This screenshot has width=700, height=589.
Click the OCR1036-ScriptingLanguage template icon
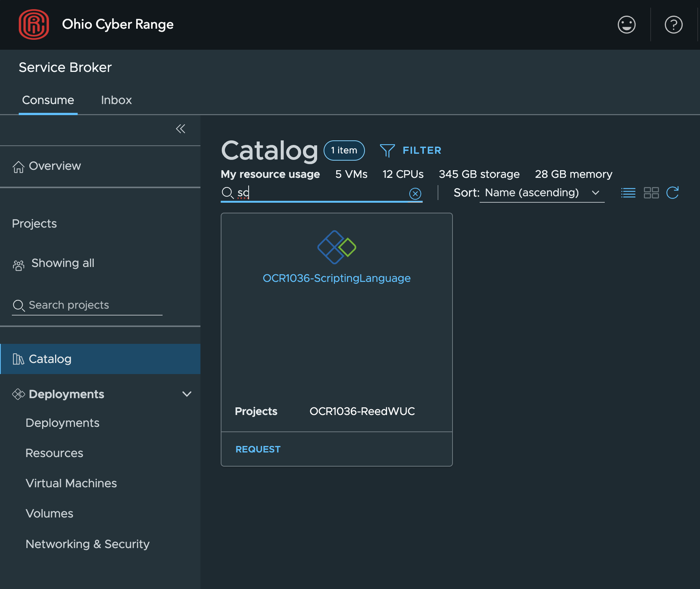click(337, 247)
